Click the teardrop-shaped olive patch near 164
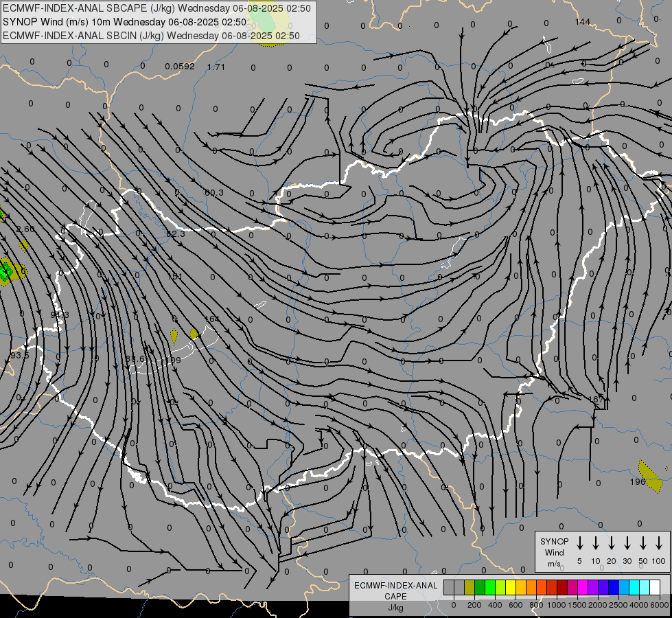Screen dimensions: 672x618 [x=194, y=334]
